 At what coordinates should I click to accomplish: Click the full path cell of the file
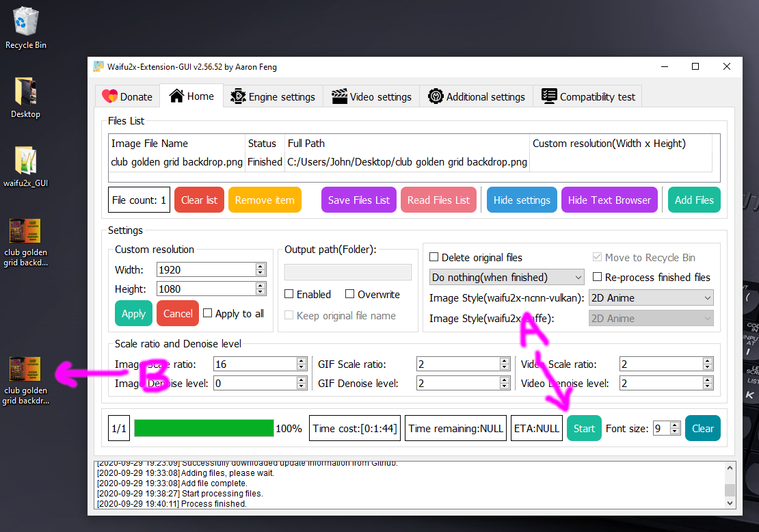[407, 161]
